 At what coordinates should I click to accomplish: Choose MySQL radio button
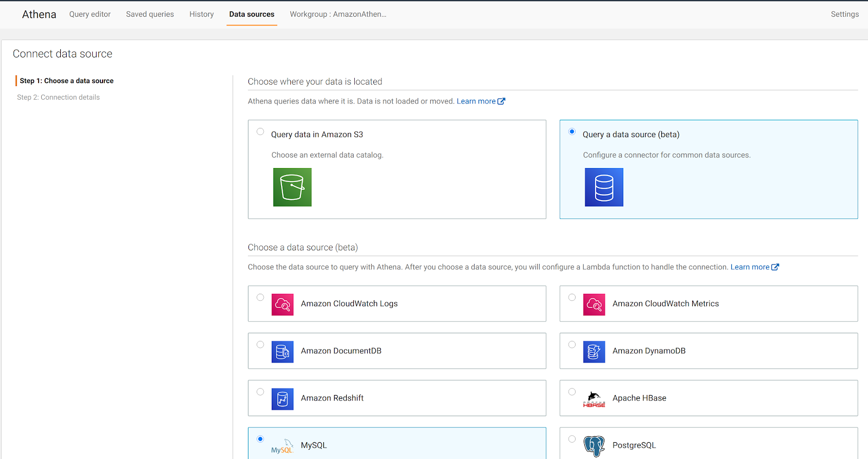click(x=260, y=439)
